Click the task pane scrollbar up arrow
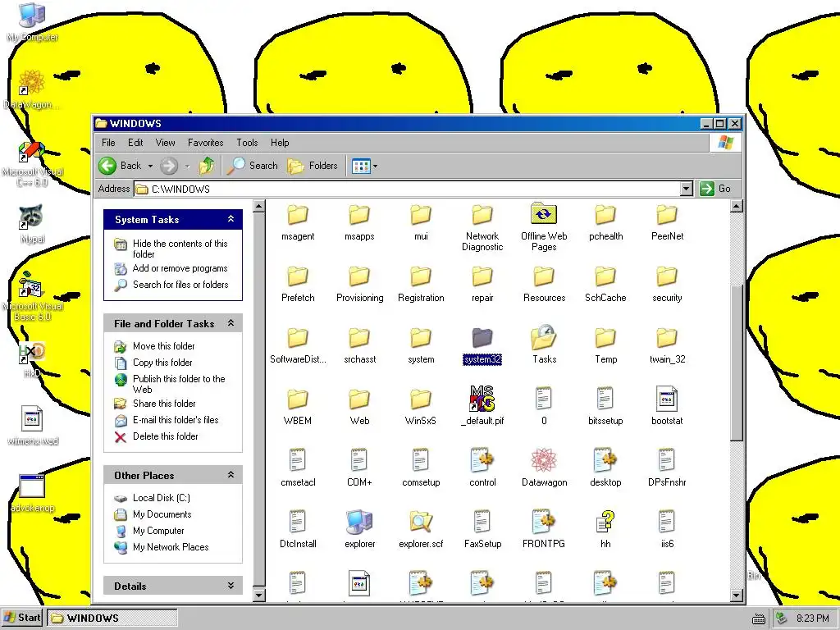 pos(258,206)
